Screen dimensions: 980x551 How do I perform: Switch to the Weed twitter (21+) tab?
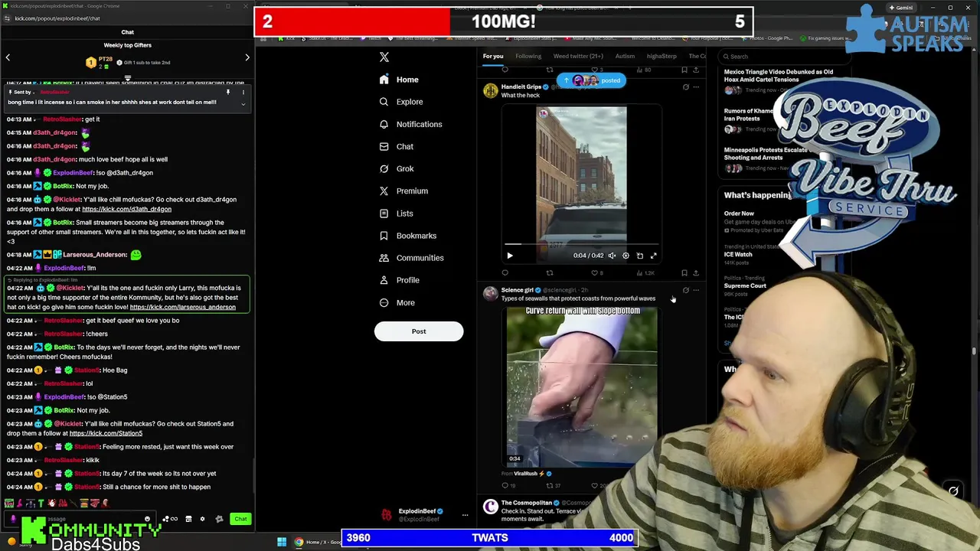click(x=578, y=56)
